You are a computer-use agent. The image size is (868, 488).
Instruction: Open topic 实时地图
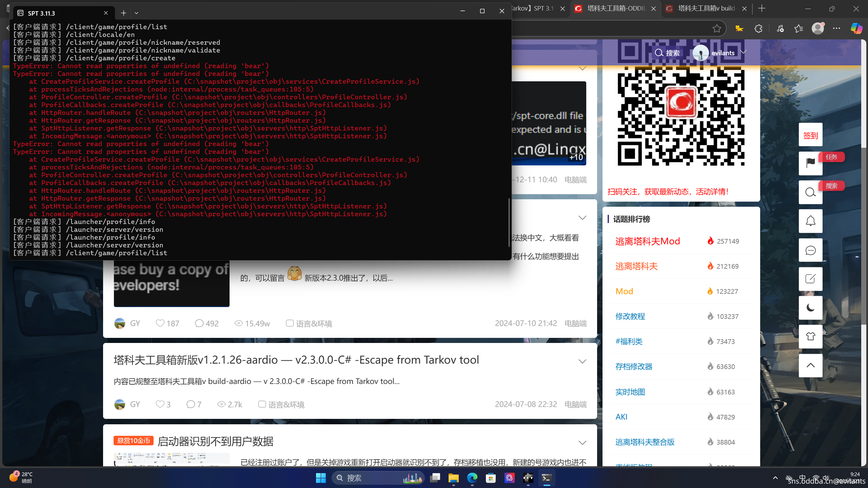(630, 392)
